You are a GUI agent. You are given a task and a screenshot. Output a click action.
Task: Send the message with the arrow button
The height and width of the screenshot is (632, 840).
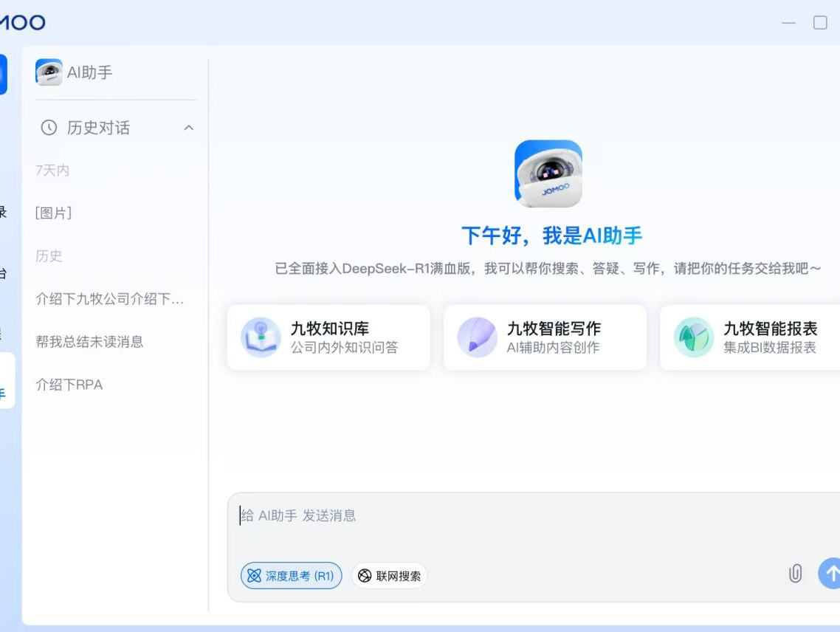829,574
